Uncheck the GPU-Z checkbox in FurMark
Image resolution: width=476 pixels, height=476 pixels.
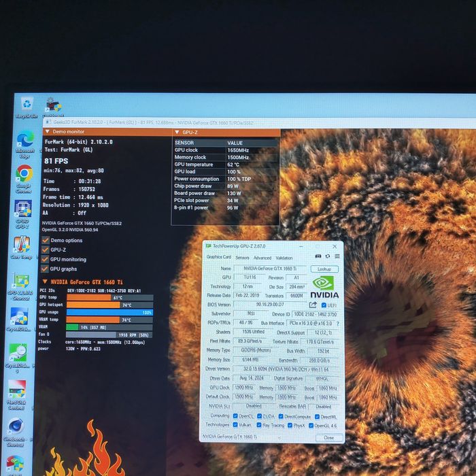(45, 250)
